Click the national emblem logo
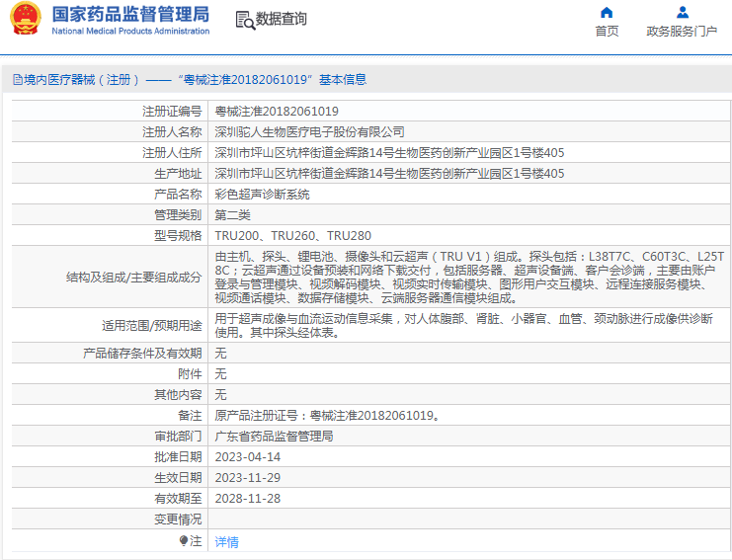Viewport: 732px width, 560px height. pos(26,19)
